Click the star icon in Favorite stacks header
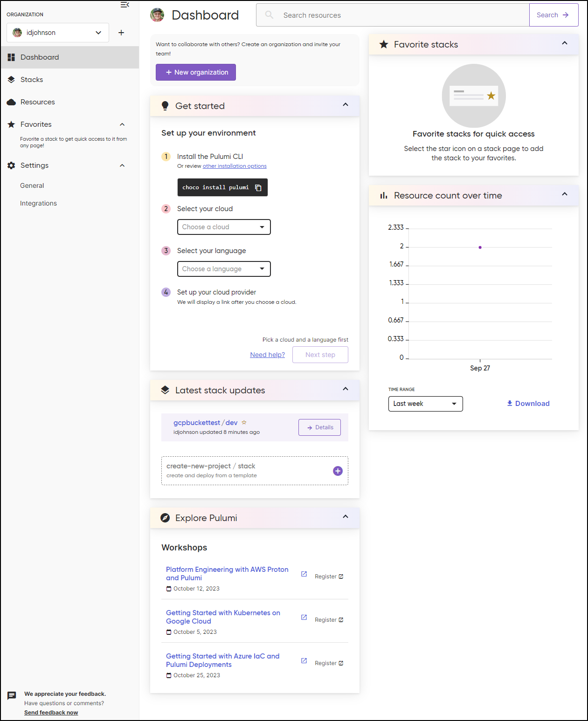The width and height of the screenshot is (588, 721). click(384, 44)
